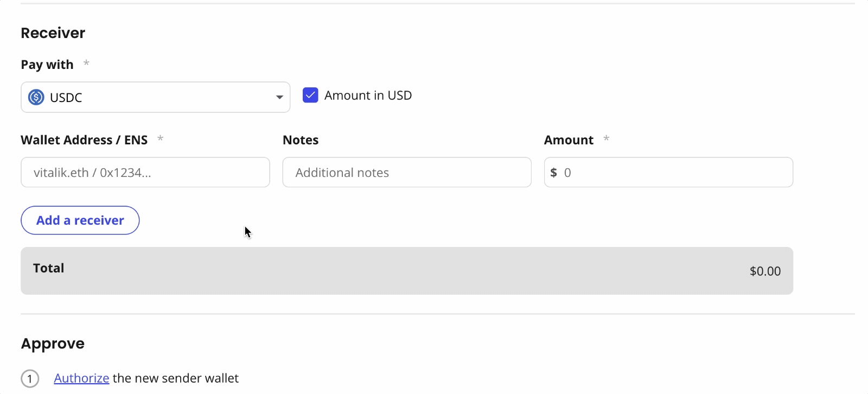The height and width of the screenshot is (394, 868).
Task: Click 'the new sender wallet' text
Action: pyautogui.click(x=176, y=378)
